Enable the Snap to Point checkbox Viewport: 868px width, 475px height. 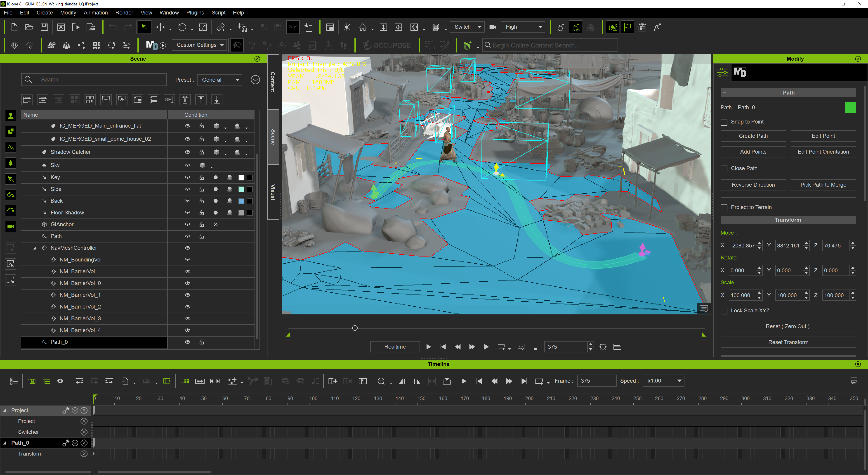click(x=724, y=122)
